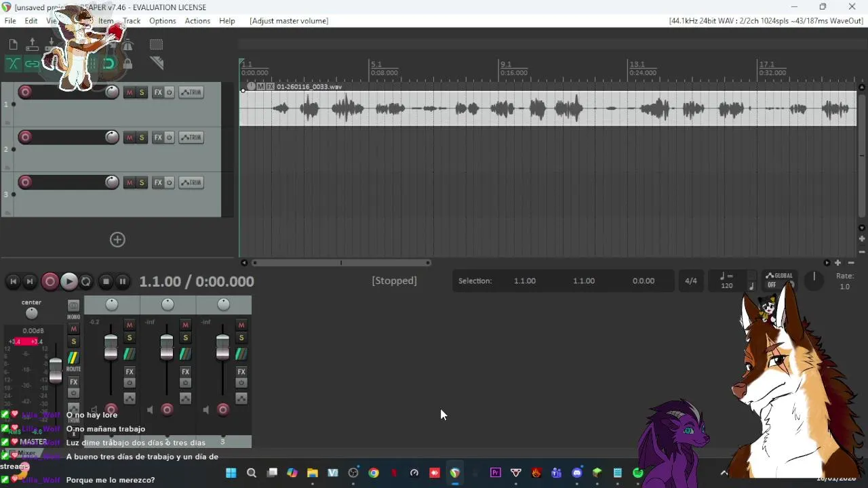Open master track ROUTE button

point(73,359)
